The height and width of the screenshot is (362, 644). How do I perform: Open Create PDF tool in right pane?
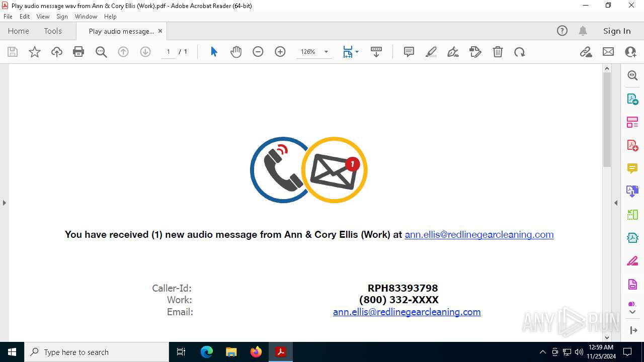click(x=632, y=145)
